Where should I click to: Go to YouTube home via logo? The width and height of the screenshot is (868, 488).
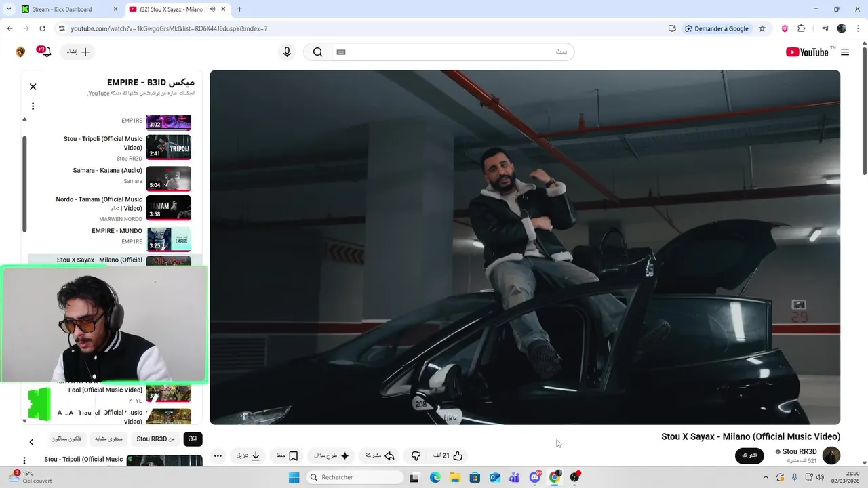[x=807, y=52]
